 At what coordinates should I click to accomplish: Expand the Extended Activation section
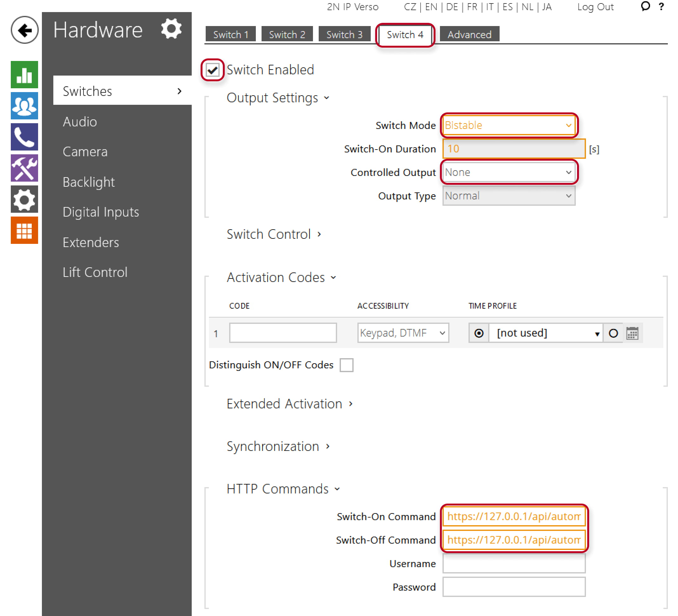pyautogui.click(x=289, y=404)
